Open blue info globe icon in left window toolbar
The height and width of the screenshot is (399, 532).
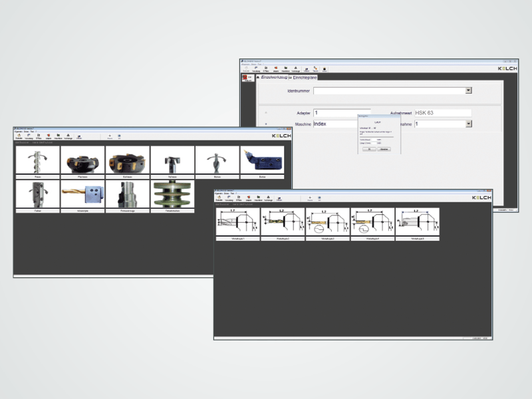tap(119, 136)
